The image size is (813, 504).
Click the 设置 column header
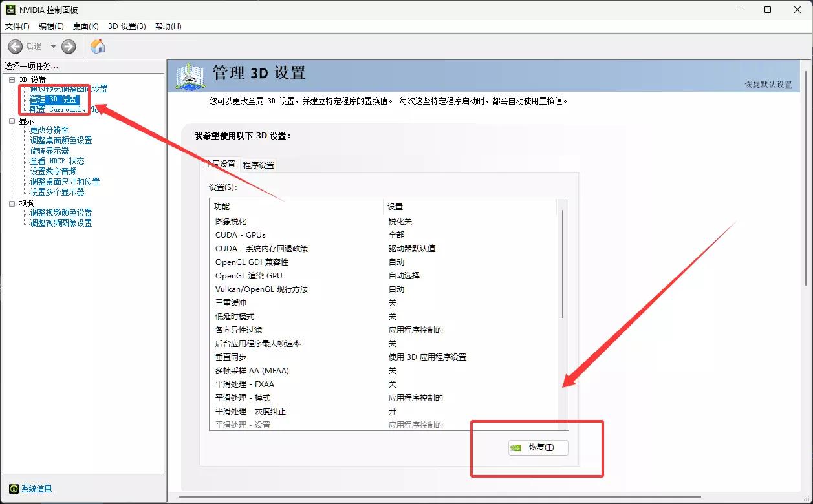pyautogui.click(x=470, y=207)
